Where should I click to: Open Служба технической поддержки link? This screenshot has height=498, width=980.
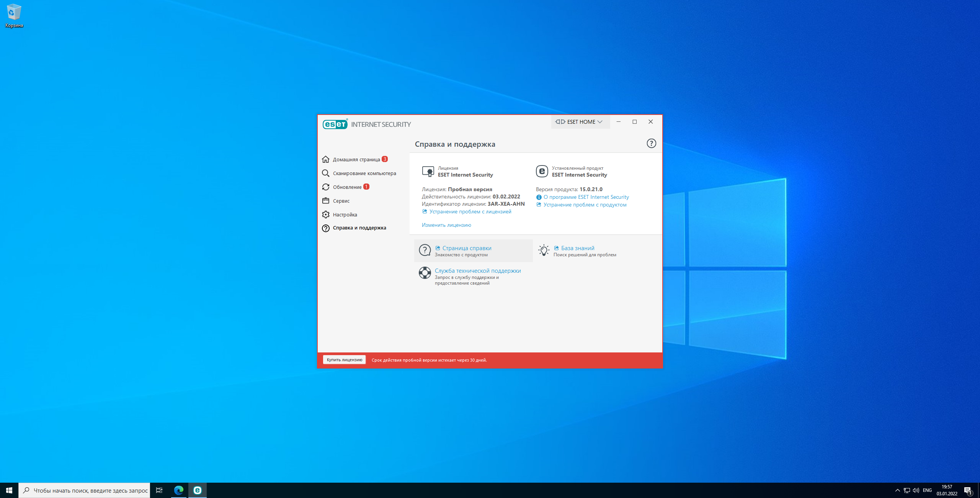tap(478, 270)
